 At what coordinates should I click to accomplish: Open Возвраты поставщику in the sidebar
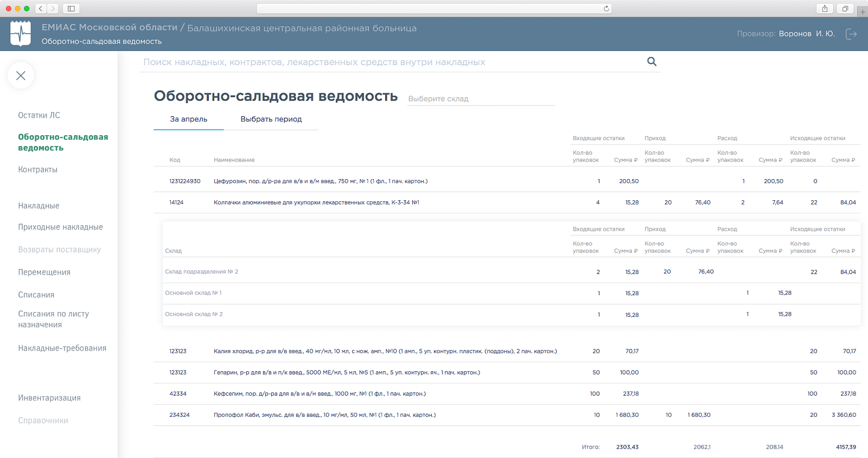tap(59, 250)
